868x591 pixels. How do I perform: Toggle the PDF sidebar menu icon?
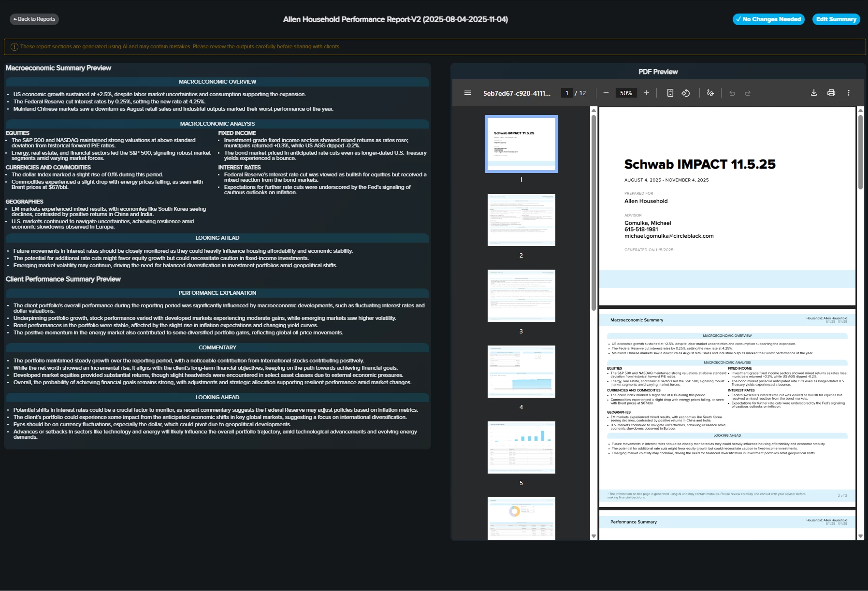pyautogui.click(x=468, y=93)
